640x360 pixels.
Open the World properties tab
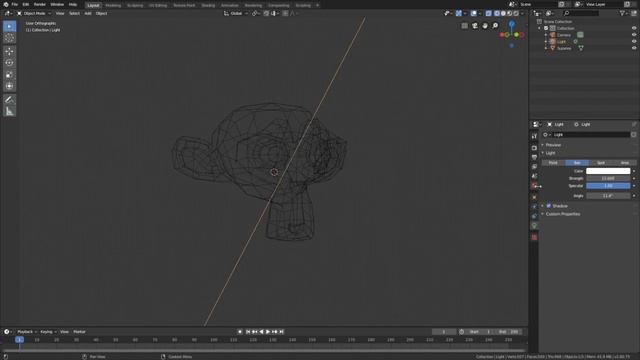pyautogui.click(x=534, y=186)
